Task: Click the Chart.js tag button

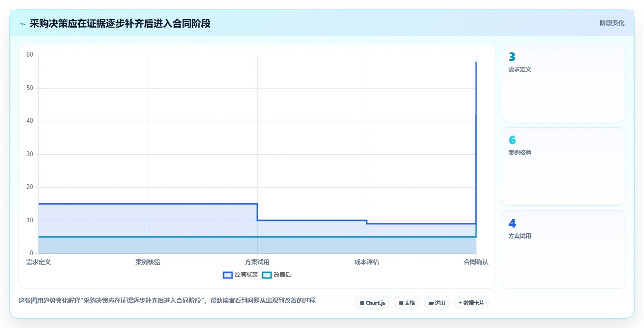Action: (372, 303)
